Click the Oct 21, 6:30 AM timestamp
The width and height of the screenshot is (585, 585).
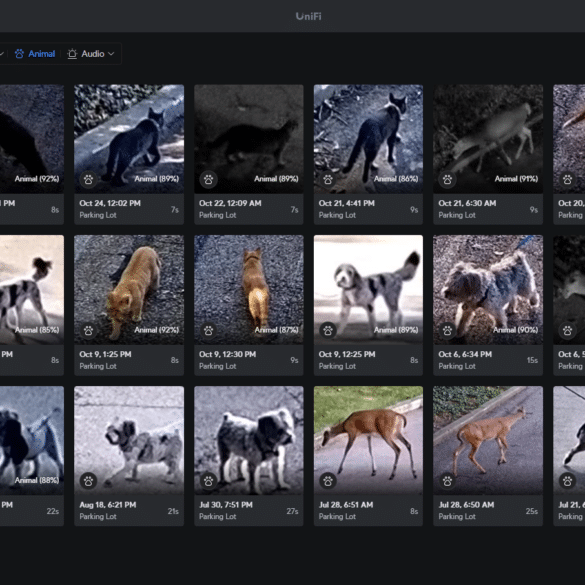pyautogui.click(x=467, y=203)
